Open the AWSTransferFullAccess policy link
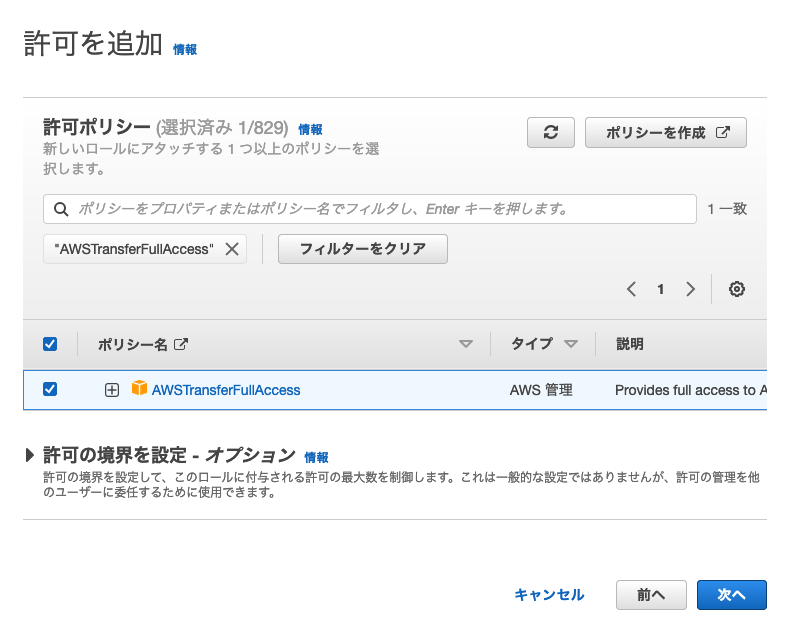The height and width of the screenshot is (618, 787). pyautogui.click(x=226, y=390)
